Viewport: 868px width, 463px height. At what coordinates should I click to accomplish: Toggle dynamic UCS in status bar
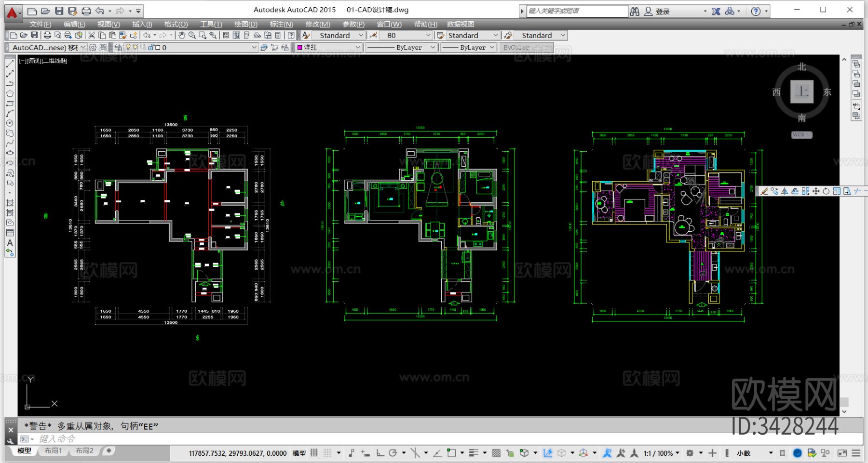point(547,453)
